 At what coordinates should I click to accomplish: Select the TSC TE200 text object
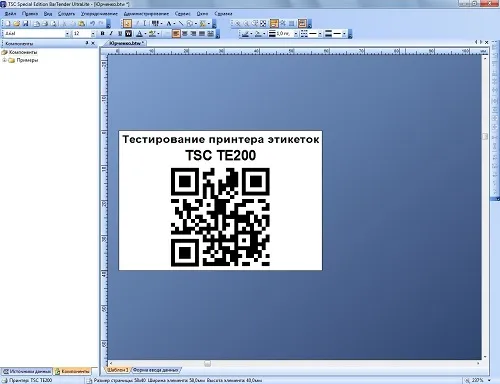coord(220,155)
